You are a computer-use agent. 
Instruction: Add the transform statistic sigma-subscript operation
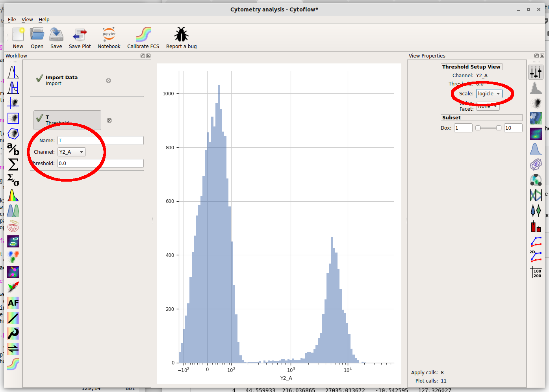coord(13,180)
